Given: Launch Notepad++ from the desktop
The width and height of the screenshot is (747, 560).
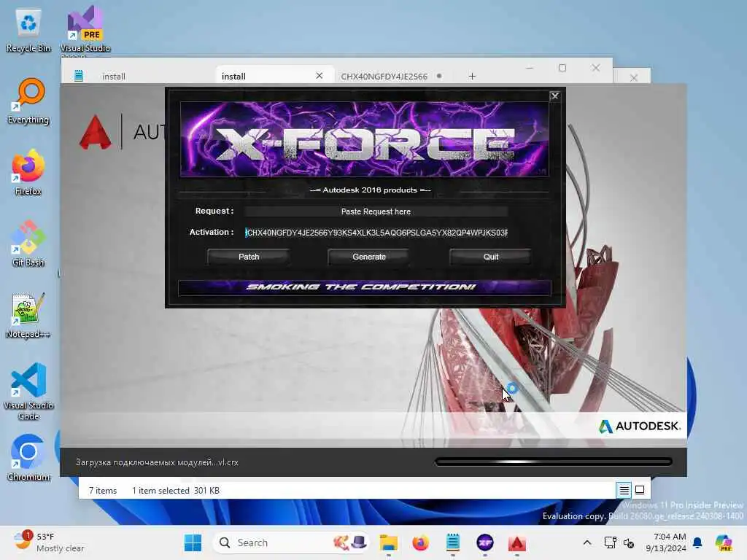Looking at the screenshot, I should [x=28, y=315].
